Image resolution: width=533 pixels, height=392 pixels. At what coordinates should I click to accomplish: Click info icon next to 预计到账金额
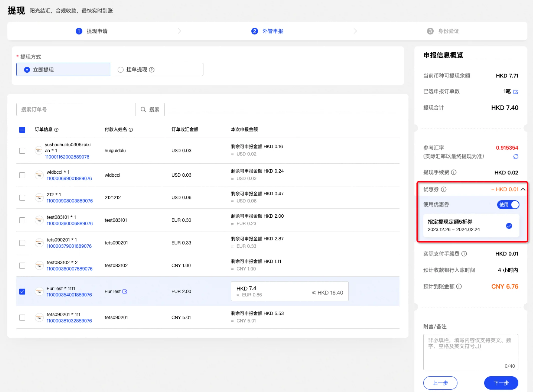point(459,286)
